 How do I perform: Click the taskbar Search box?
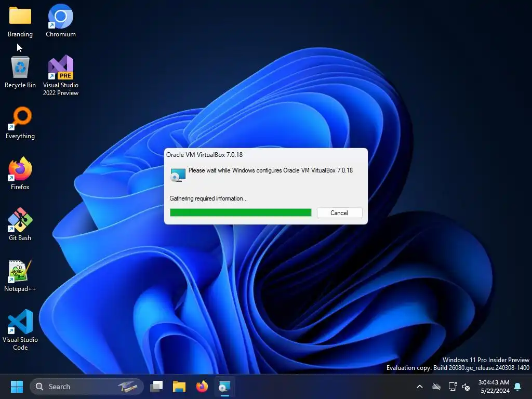point(87,387)
